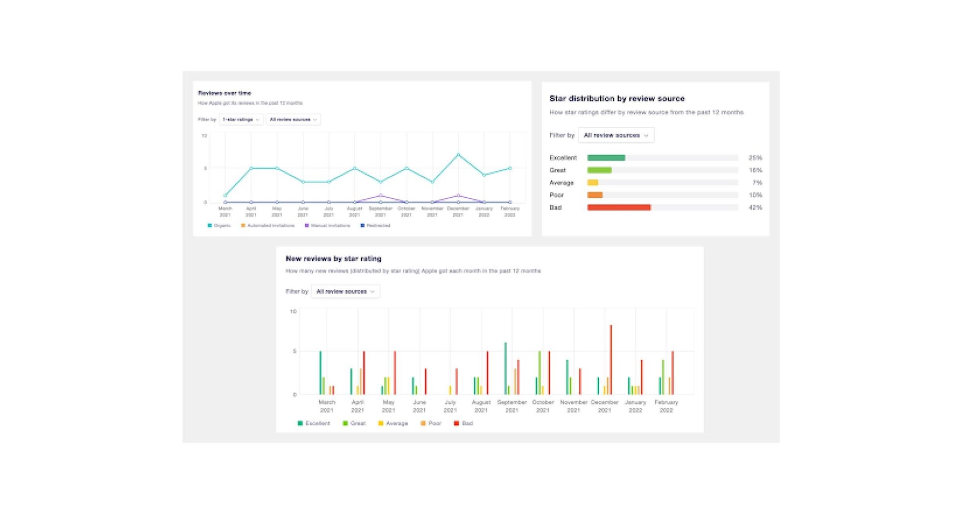Click the Bad row label in star distribution
980x514 pixels.
[555, 207]
